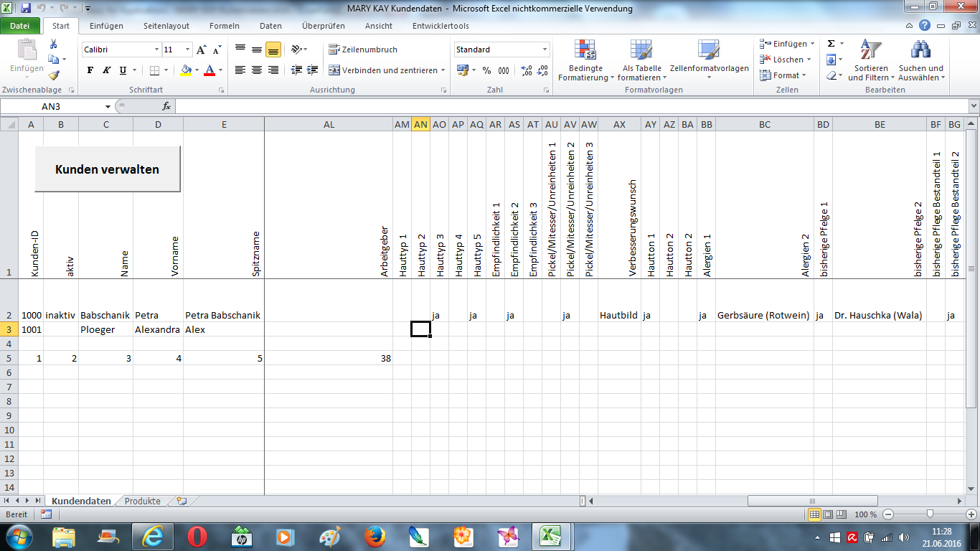The height and width of the screenshot is (551, 980).
Task: Decrease font size with the small A icon
Action: pos(216,50)
